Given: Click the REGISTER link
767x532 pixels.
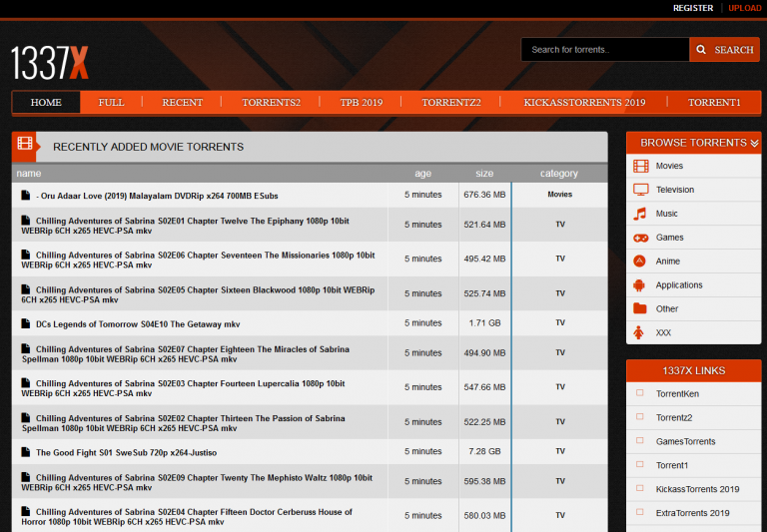Looking at the screenshot, I should (x=693, y=8).
